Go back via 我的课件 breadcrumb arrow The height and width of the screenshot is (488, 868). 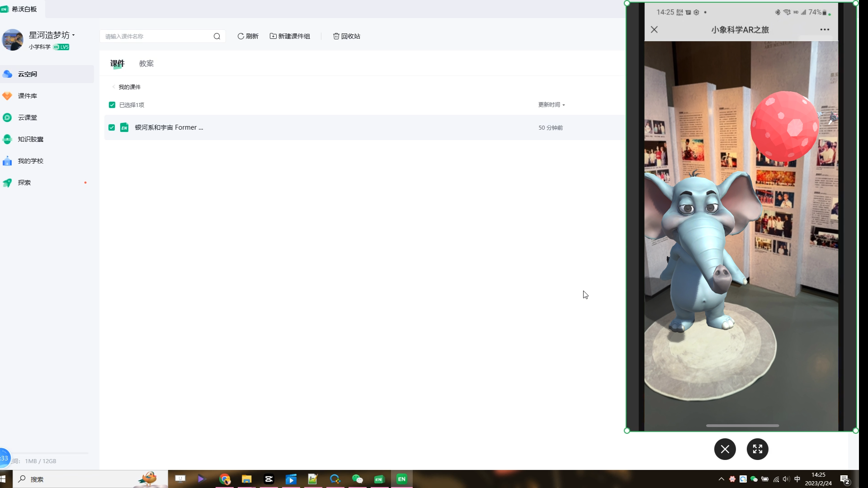coord(113,87)
